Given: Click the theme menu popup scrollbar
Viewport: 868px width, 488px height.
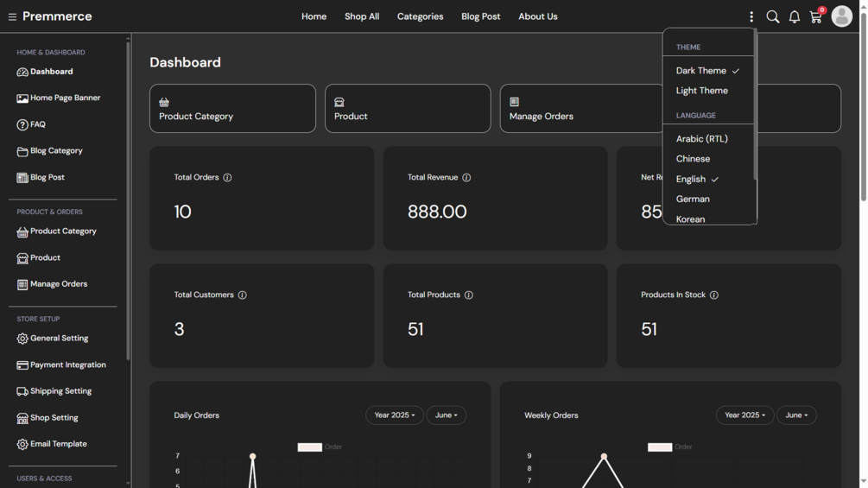Looking at the screenshot, I should point(755,105).
